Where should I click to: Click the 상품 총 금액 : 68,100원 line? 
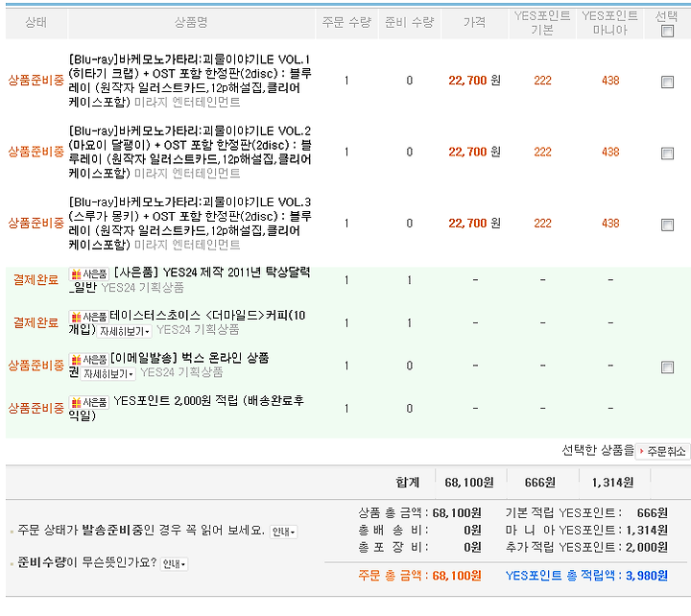click(x=419, y=513)
